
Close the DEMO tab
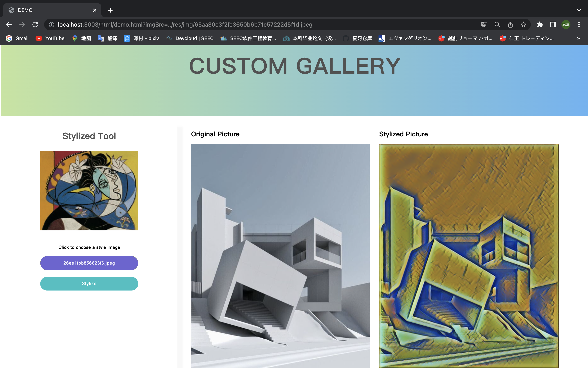[x=95, y=10]
